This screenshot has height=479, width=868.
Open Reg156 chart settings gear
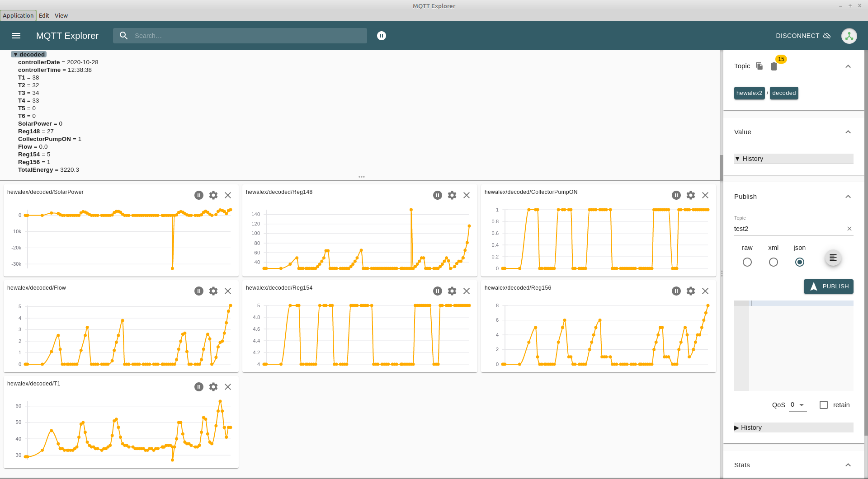691,291
